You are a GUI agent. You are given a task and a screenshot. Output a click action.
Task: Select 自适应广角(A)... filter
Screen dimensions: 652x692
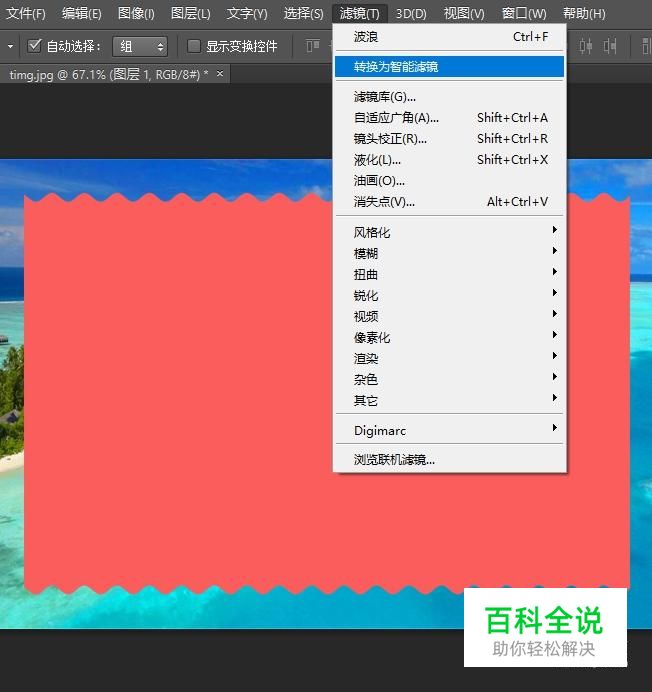(450, 117)
